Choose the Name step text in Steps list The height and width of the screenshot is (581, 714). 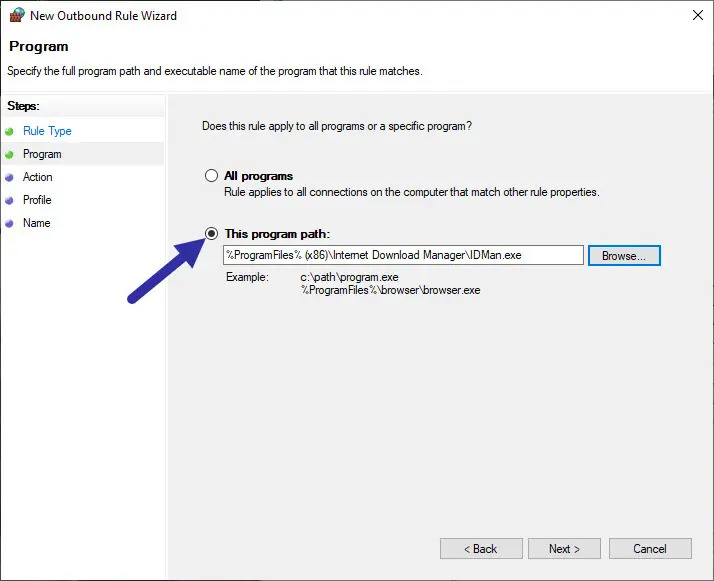pos(36,223)
